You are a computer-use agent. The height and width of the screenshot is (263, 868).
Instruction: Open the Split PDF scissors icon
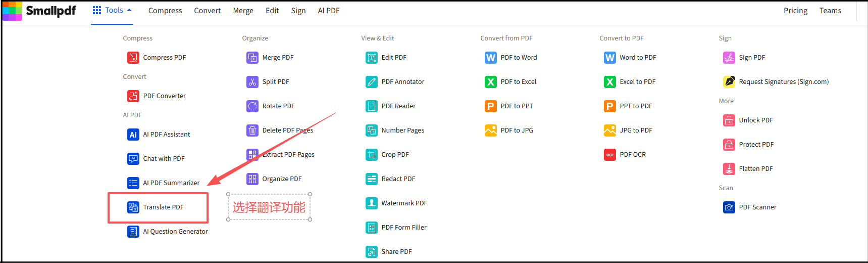click(252, 82)
